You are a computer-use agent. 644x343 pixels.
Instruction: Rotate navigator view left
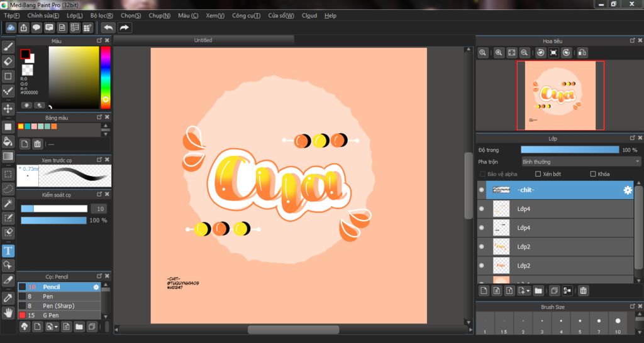coord(540,53)
